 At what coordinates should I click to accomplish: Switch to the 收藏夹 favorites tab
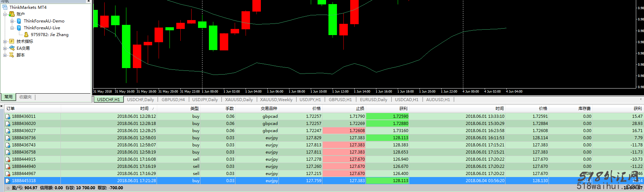point(25,97)
